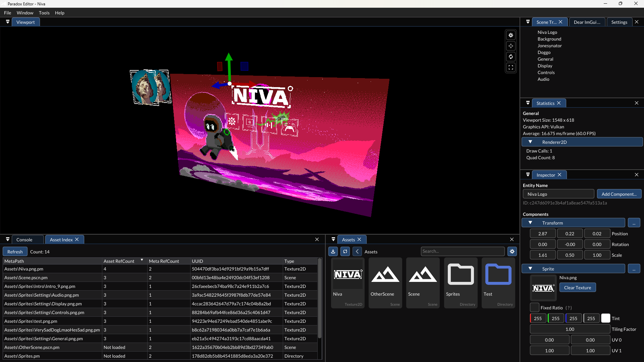Click the Refresh button

[15, 252]
